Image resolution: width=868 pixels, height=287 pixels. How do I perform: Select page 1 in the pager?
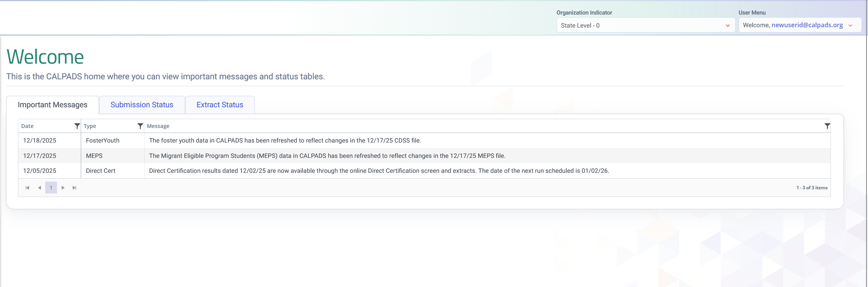click(x=51, y=188)
